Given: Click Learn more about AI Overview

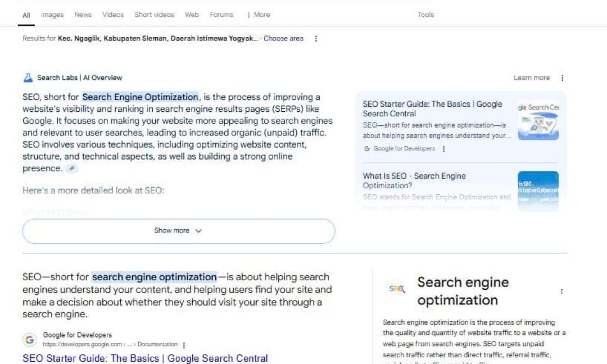Looking at the screenshot, I should click(532, 78).
